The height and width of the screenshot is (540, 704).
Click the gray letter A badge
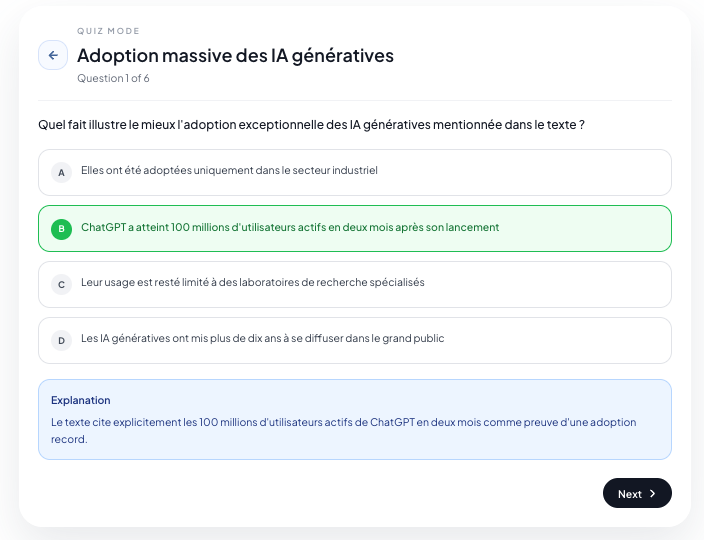coord(62,172)
